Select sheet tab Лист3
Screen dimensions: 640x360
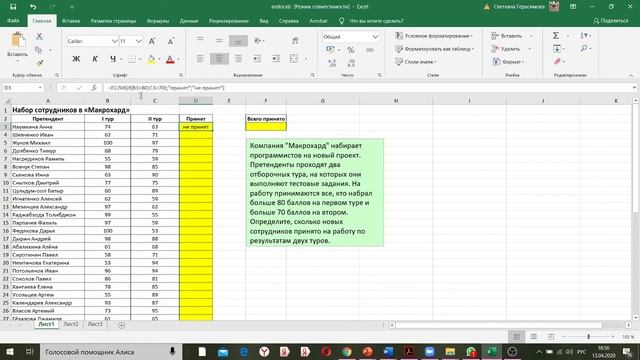pyautogui.click(x=95, y=324)
